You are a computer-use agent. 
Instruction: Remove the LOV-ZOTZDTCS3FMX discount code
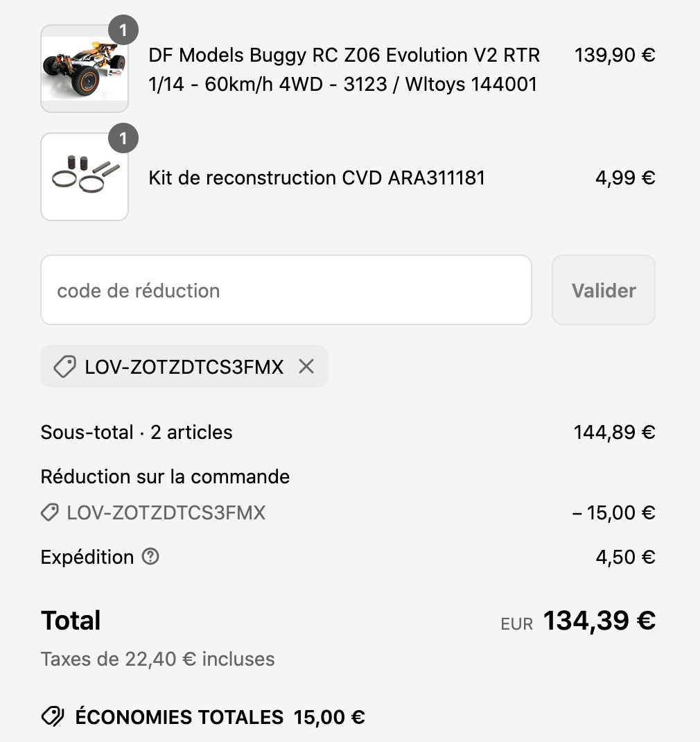point(306,367)
